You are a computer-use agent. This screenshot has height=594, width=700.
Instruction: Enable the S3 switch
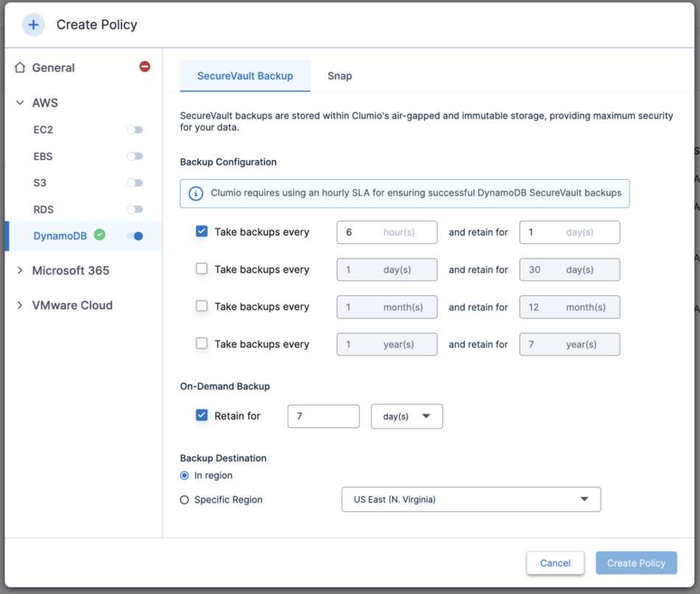(135, 183)
